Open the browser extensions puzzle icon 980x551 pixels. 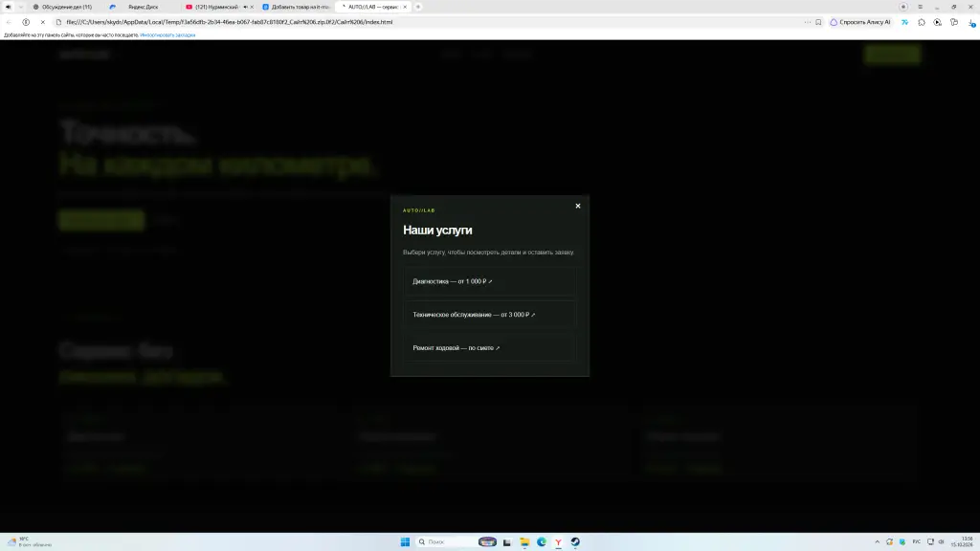point(922,22)
